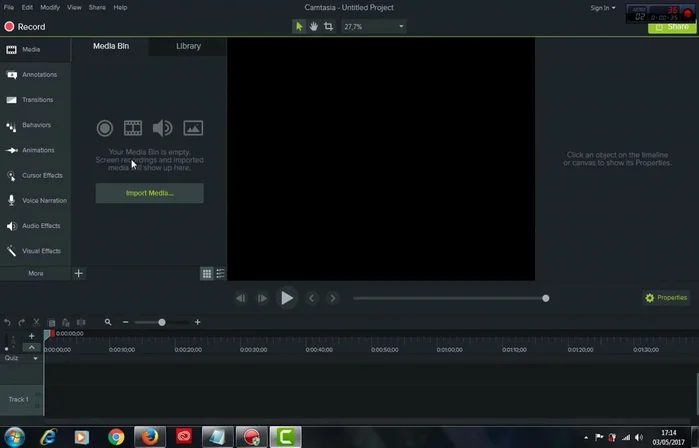Click the timeline playhead marker
This screenshot has width=699, height=448.
48,334
